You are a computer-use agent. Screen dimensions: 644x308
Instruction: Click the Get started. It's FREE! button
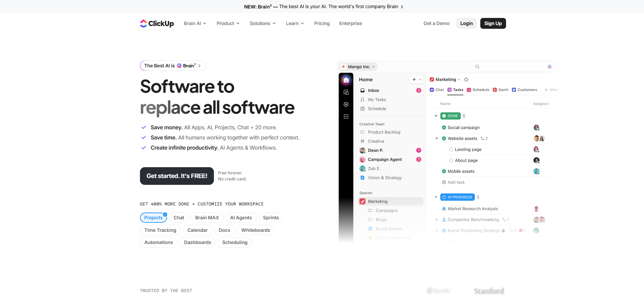177,176
